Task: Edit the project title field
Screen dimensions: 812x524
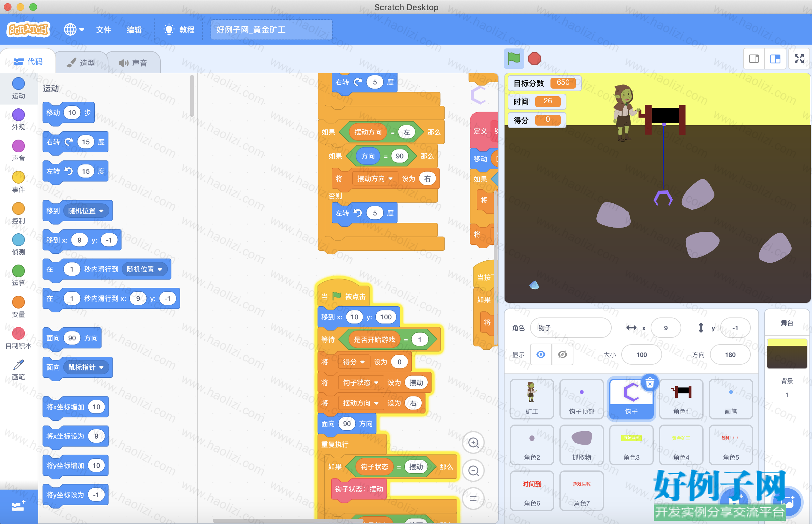Action: (x=271, y=30)
